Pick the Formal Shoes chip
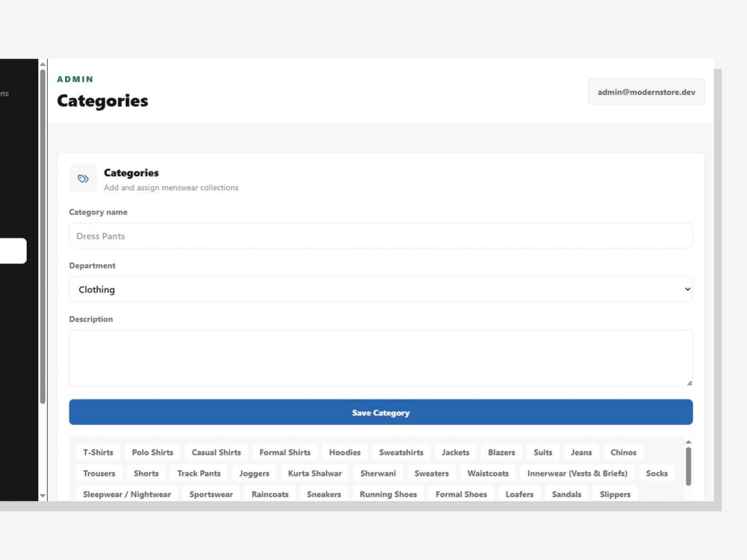 (461, 494)
